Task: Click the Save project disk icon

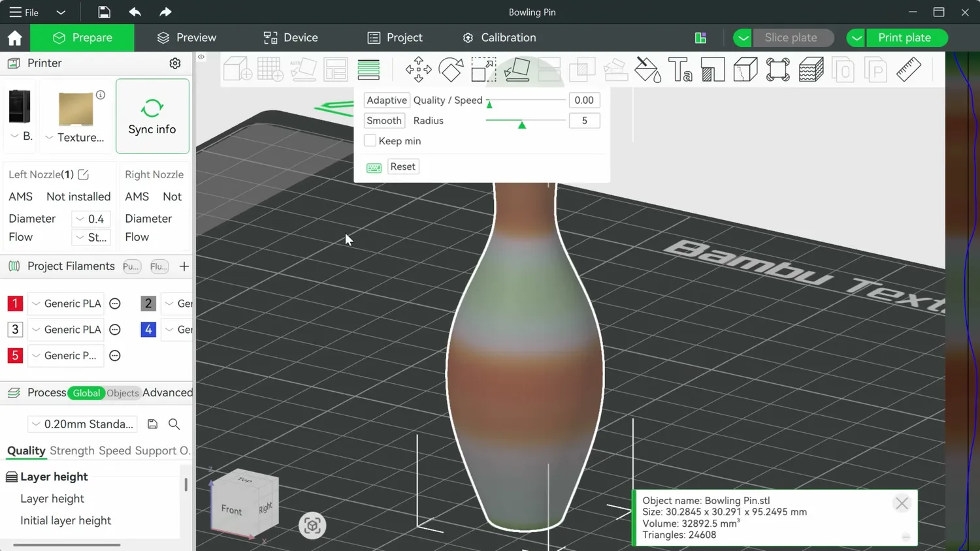Action: coord(104,12)
